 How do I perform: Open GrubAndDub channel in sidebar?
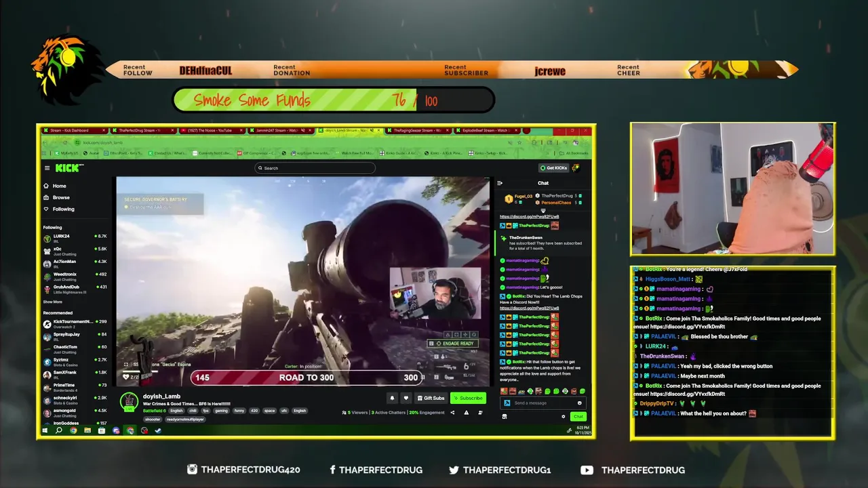pyautogui.click(x=75, y=289)
